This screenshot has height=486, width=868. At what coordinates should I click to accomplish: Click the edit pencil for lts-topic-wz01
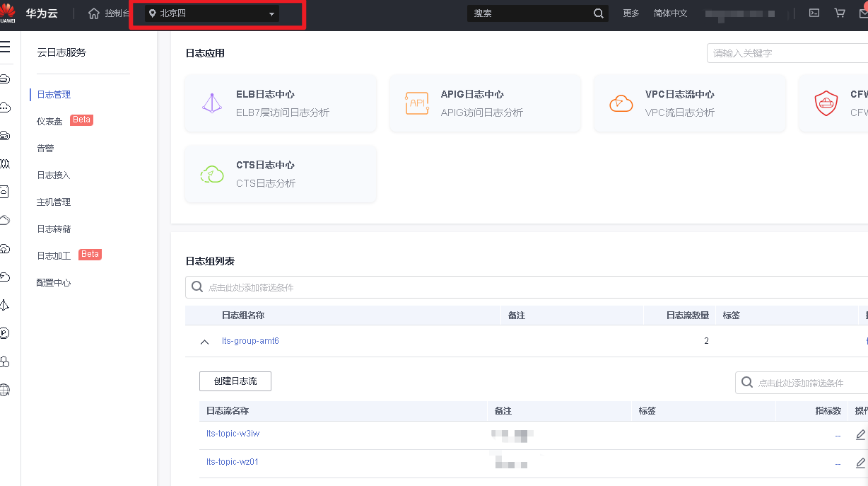[x=860, y=463]
